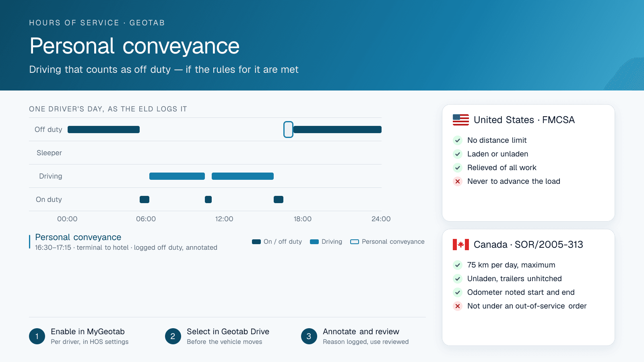Click the check icon beside Unladen, trailers unhitched

coord(458,279)
